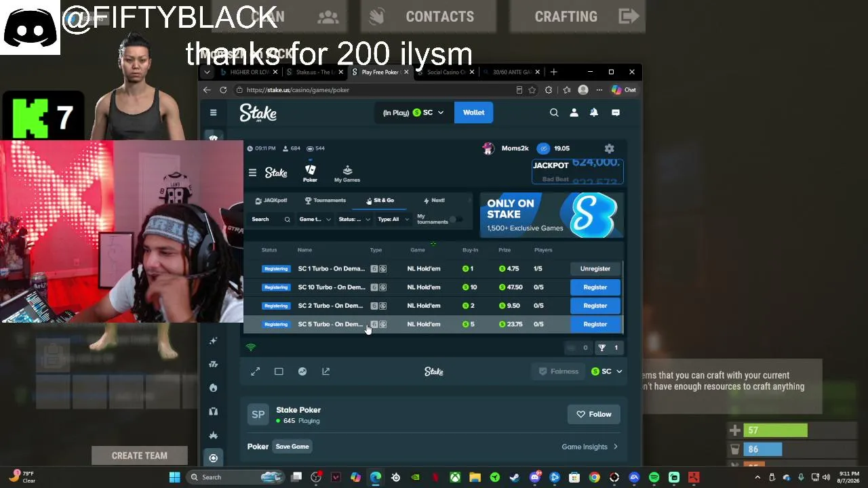Open the Type: All filter dropdown

pyautogui.click(x=393, y=220)
